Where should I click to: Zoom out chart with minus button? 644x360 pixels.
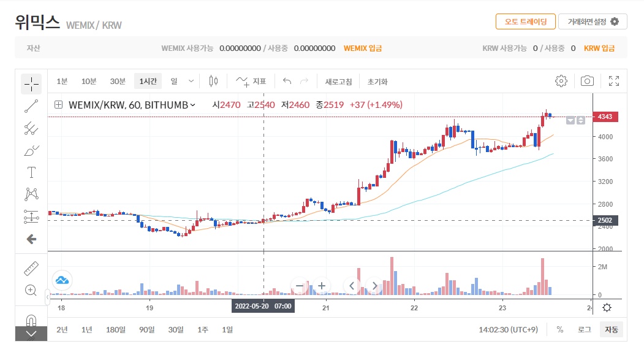pyautogui.click(x=300, y=286)
